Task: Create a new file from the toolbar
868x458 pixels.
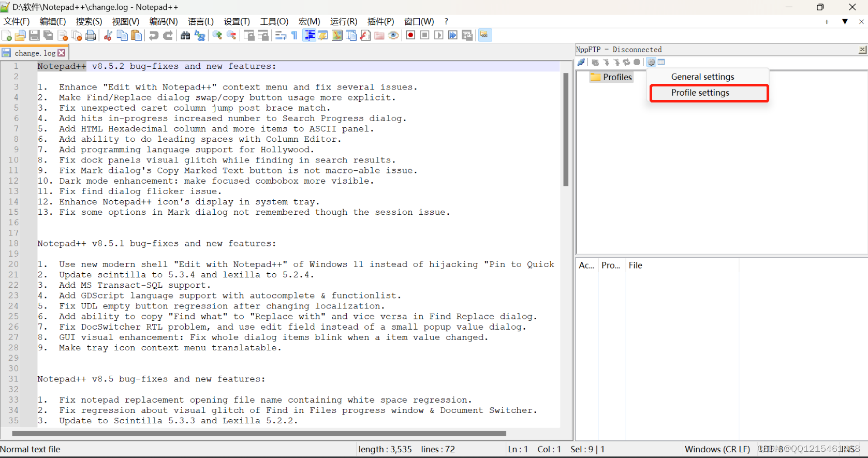Action: coord(7,35)
